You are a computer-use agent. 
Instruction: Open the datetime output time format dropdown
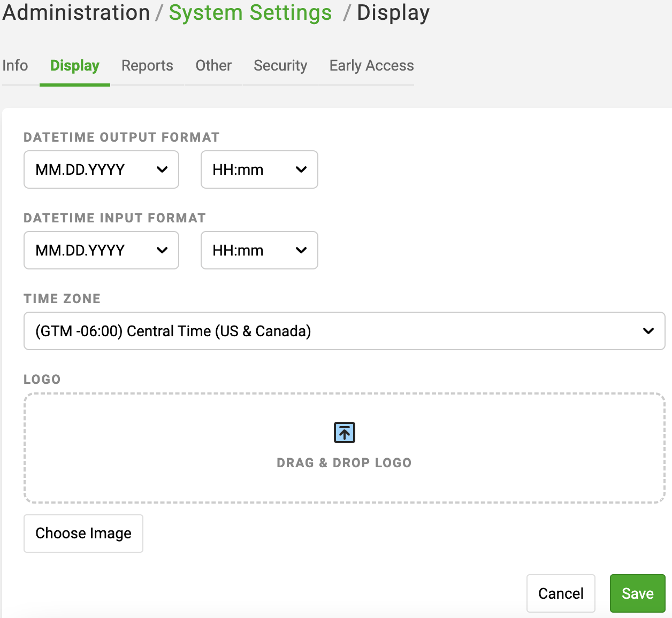(259, 169)
